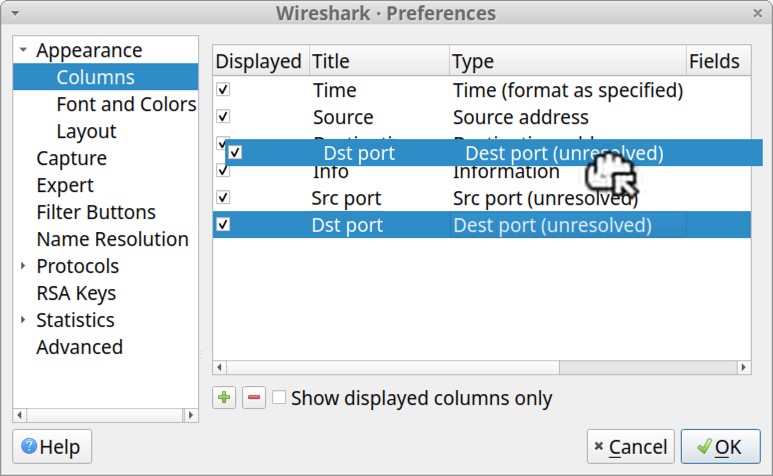Click the Title column header
The width and height of the screenshot is (773, 476).
pos(379,61)
